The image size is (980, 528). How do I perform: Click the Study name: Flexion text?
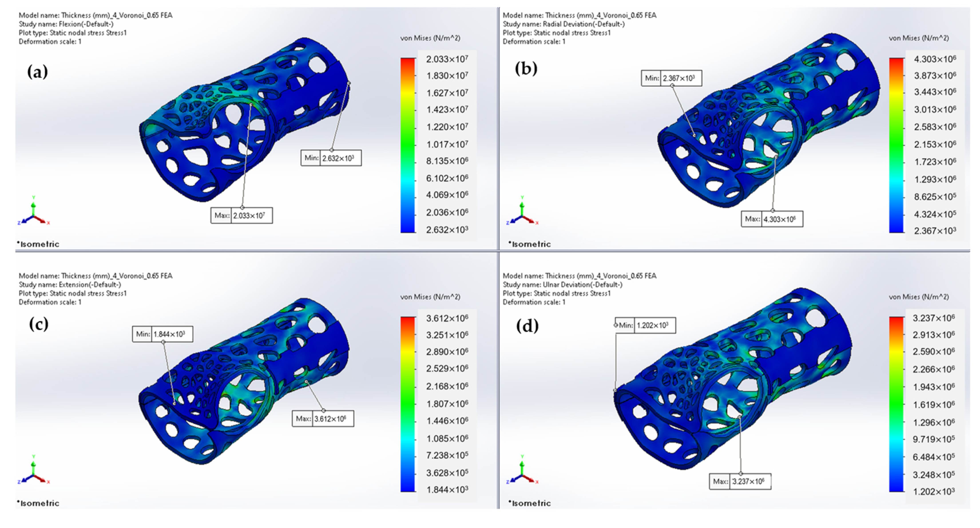[x=66, y=24]
